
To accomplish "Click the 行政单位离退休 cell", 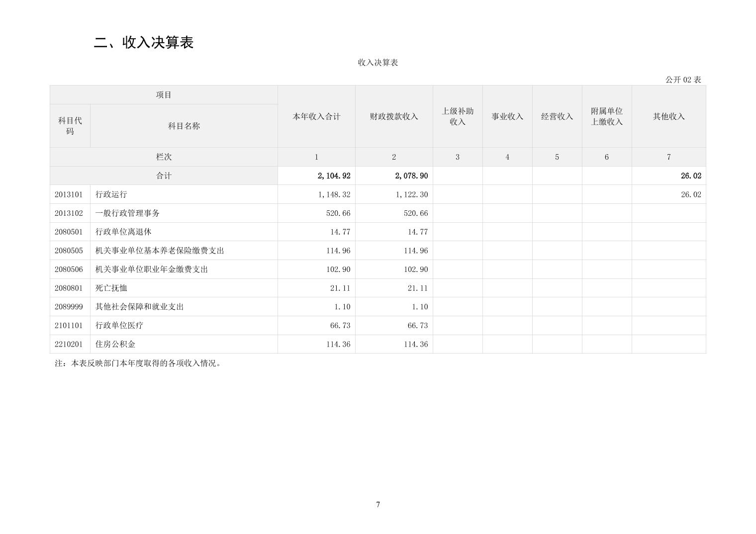I will click(x=123, y=232).
